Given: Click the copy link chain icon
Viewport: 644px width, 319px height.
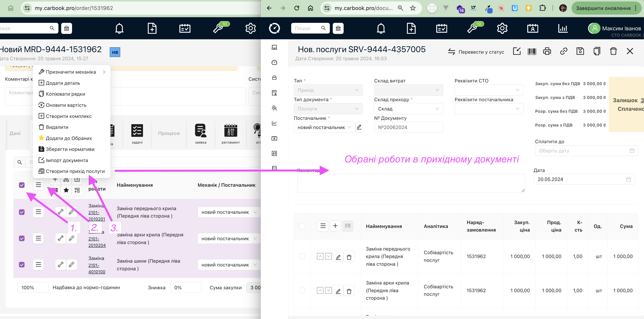Looking at the screenshot, I should tap(563, 51).
